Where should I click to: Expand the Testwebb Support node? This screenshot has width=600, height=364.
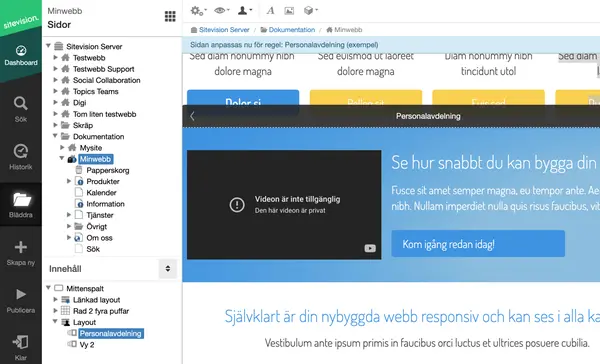[x=55, y=69]
